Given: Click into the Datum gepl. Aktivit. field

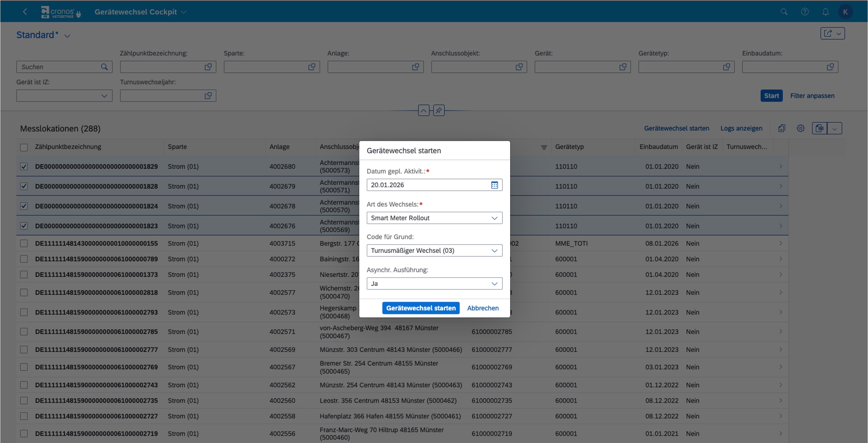Looking at the screenshot, I should point(428,185).
